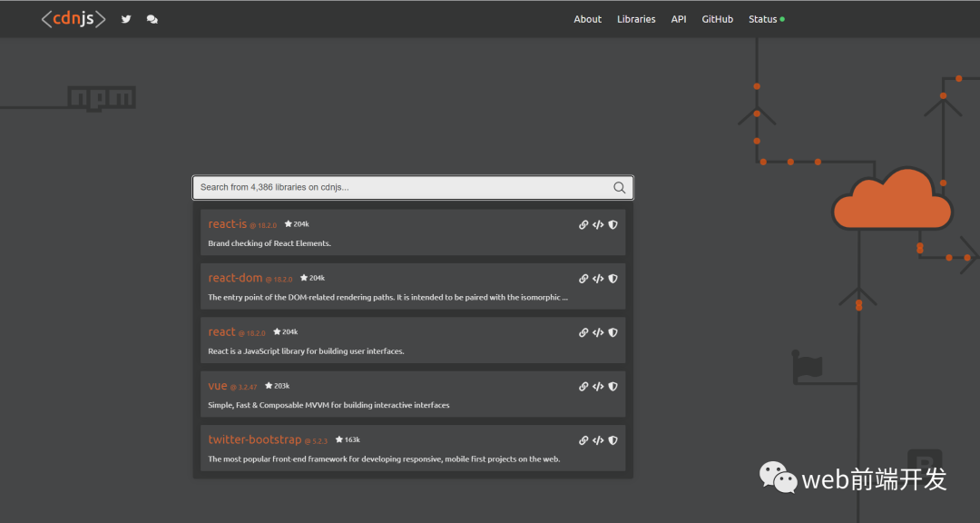Open the react-dom library

tap(235, 278)
